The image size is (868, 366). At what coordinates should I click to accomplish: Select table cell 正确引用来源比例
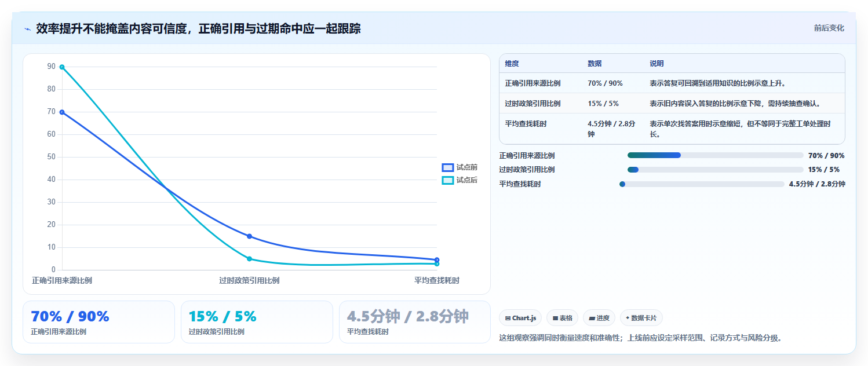pyautogui.click(x=533, y=83)
